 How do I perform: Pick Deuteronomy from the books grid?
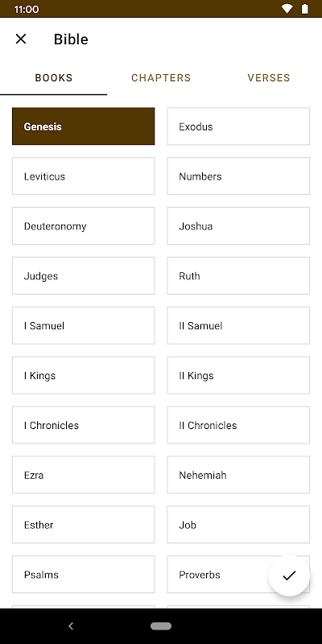(x=84, y=226)
